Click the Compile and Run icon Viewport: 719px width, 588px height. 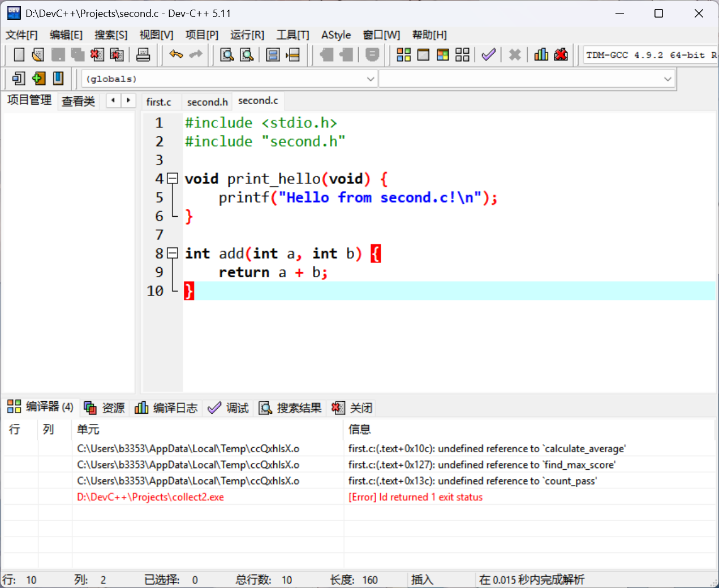[443, 55]
